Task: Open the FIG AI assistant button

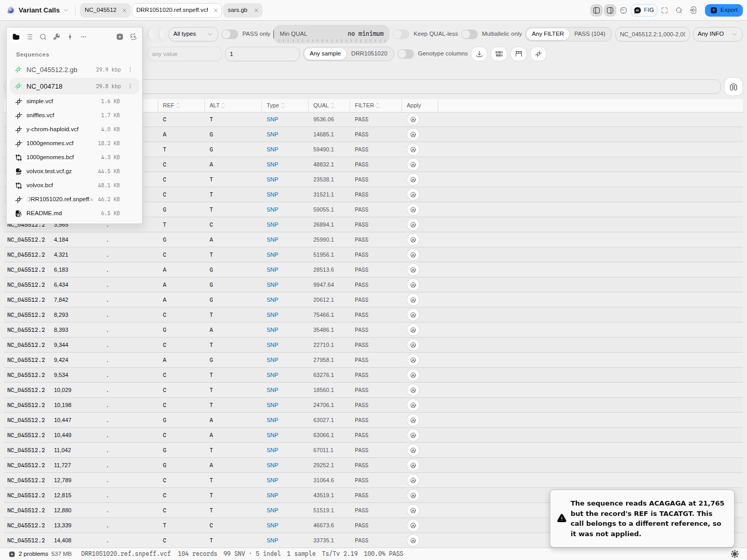Action: pyautogui.click(x=644, y=10)
